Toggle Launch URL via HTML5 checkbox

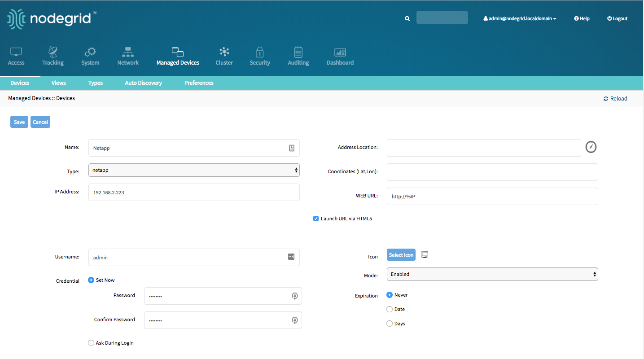point(316,219)
